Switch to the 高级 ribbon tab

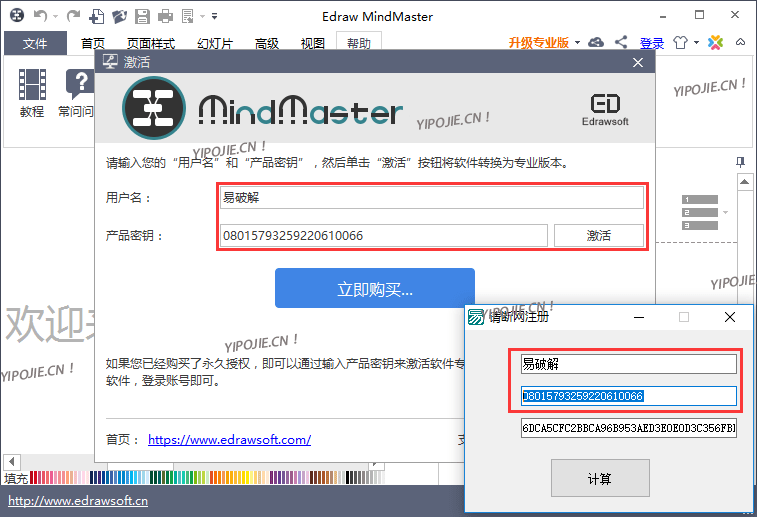(267, 43)
